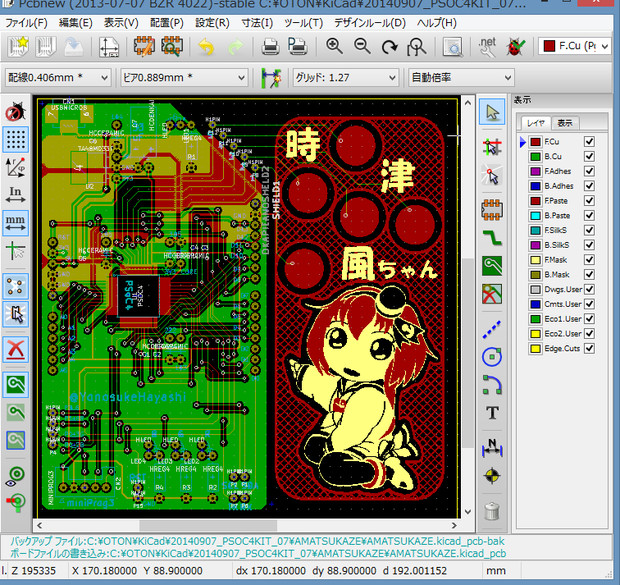Select the add module tool
This screenshot has height=585, width=620.
click(x=492, y=209)
